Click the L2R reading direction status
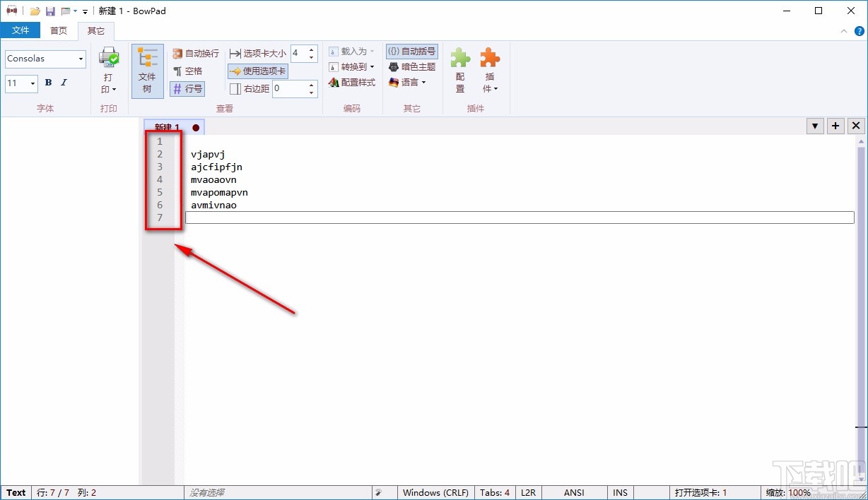The height and width of the screenshot is (500, 868). pos(527,492)
